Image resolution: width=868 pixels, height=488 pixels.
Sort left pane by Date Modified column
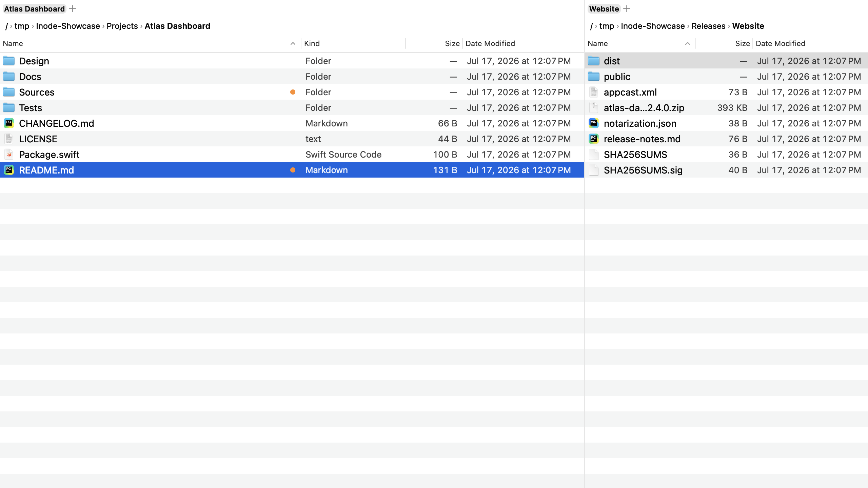490,43
